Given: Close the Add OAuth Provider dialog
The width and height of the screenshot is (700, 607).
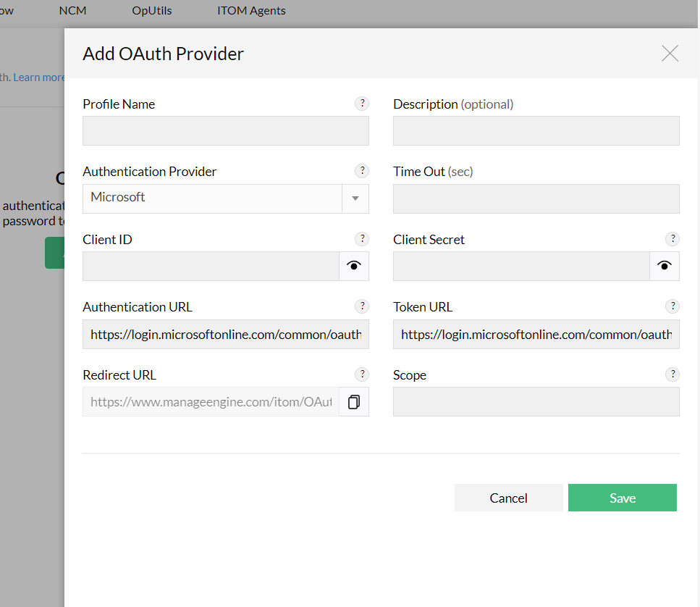Looking at the screenshot, I should coord(670,53).
